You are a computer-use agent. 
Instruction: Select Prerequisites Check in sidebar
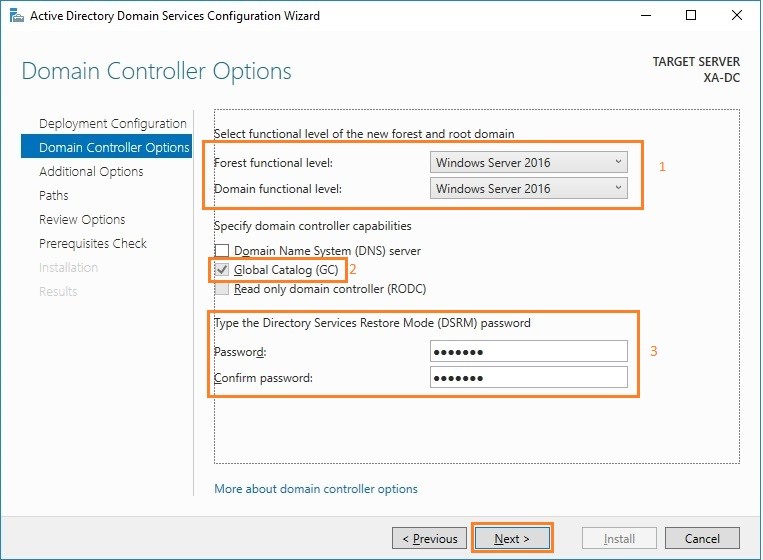coord(92,243)
